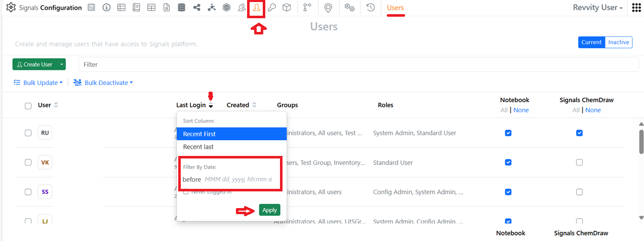Viewport: 644px width, 241px height.
Task: Click the Apply button in filter popup
Action: coord(269,210)
